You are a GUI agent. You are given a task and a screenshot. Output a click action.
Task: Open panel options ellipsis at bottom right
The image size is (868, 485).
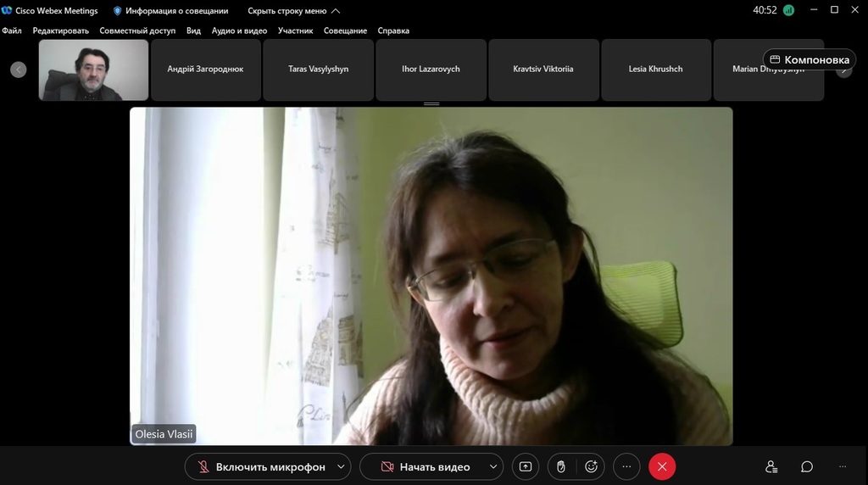[x=843, y=466]
